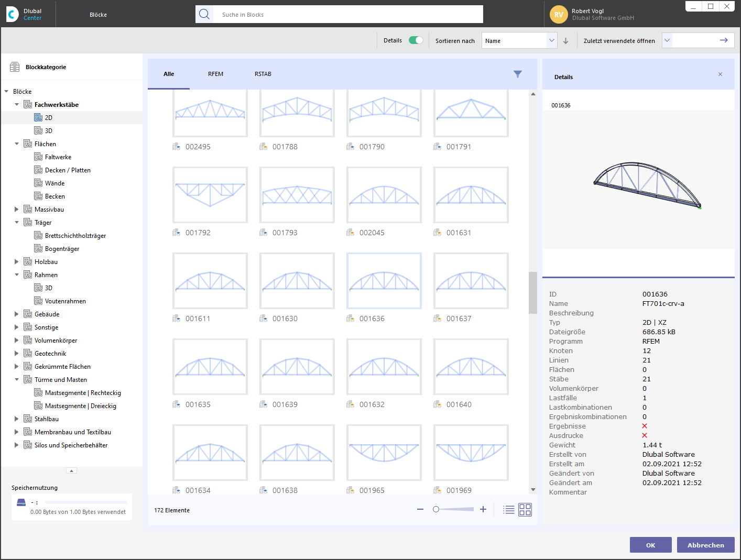The image size is (741, 560).
Task: Click the file type icon beside 001793
Action: click(x=264, y=233)
